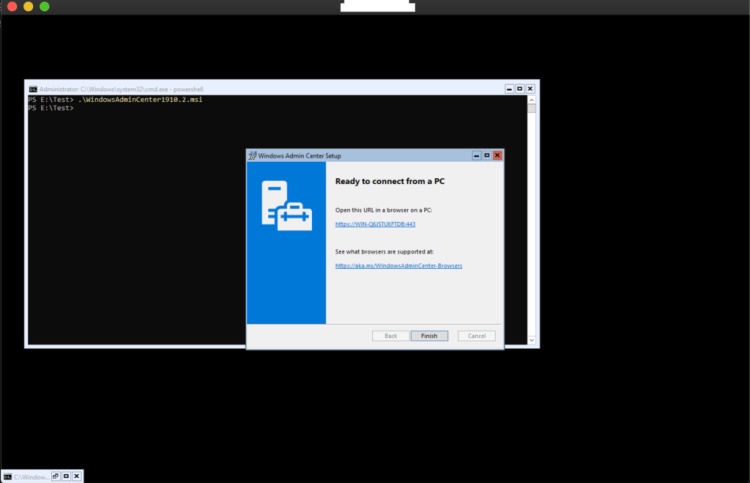Click 'Ready to connect from a PC' heading
Screen dimensions: 750x483
[x=390, y=181]
